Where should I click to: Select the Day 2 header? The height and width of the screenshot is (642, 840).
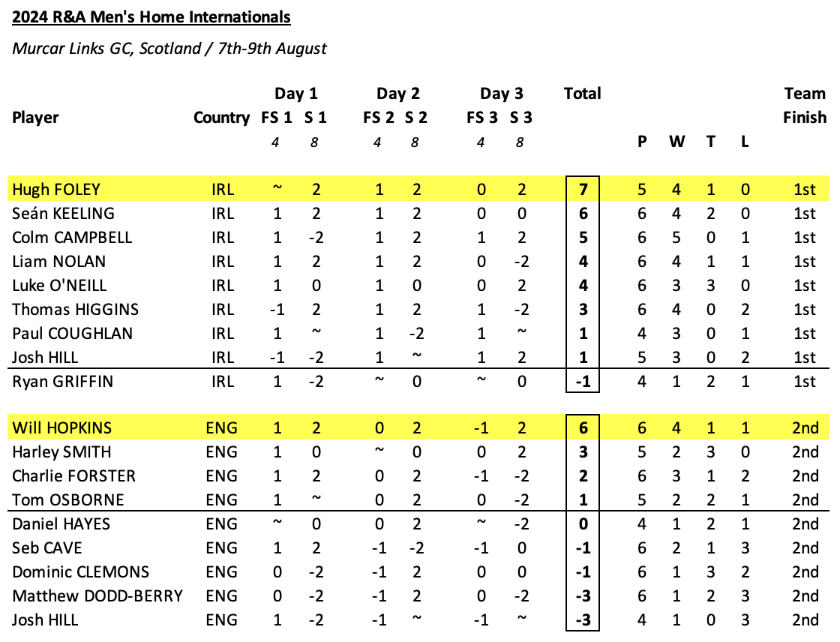(x=397, y=94)
